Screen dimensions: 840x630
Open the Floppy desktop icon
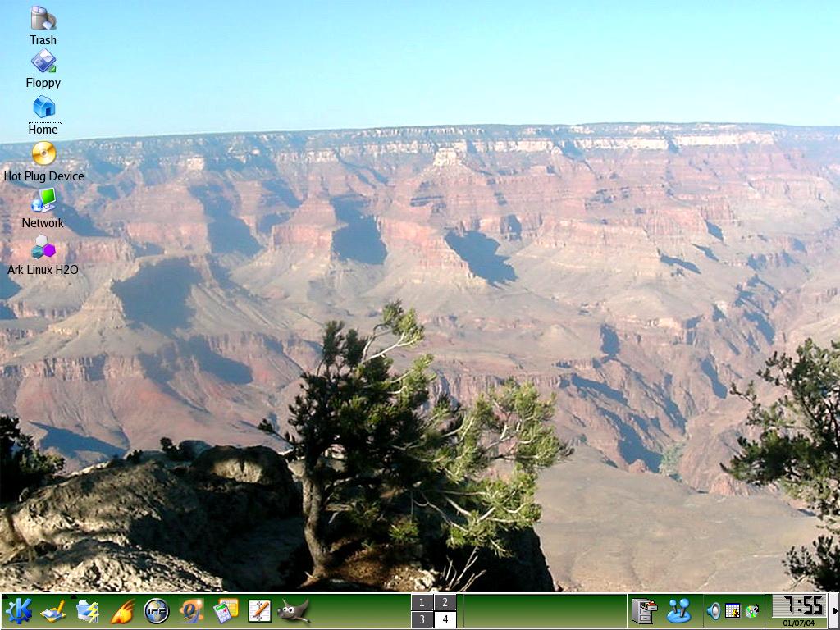click(x=43, y=61)
